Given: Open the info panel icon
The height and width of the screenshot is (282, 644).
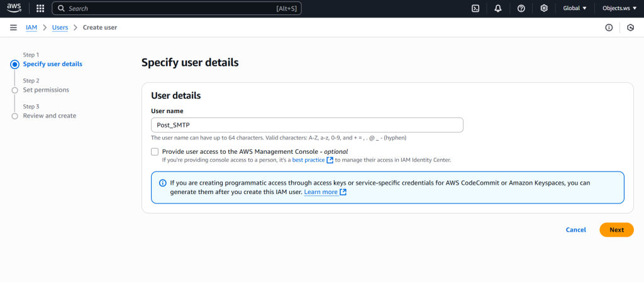Looking at the screenshot, I should click(609, 28).
